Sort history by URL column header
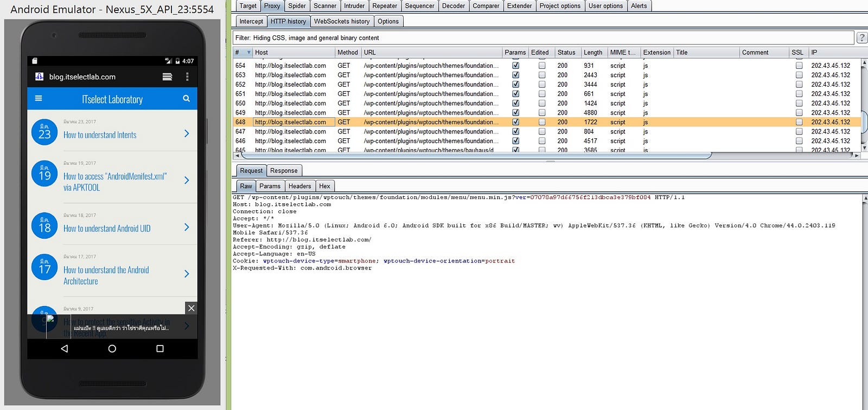Image resolution: width=868 pixels, height=410 pixels. point(431,53)
